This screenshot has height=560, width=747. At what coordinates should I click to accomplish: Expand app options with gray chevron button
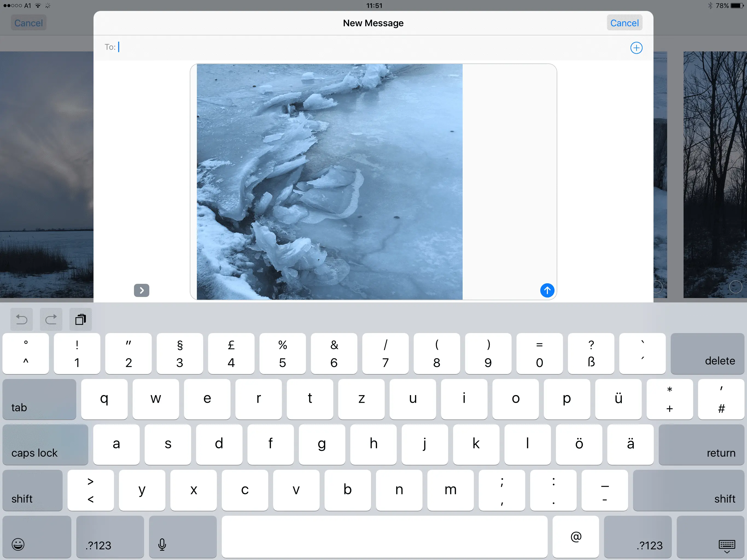pos(141,290)
